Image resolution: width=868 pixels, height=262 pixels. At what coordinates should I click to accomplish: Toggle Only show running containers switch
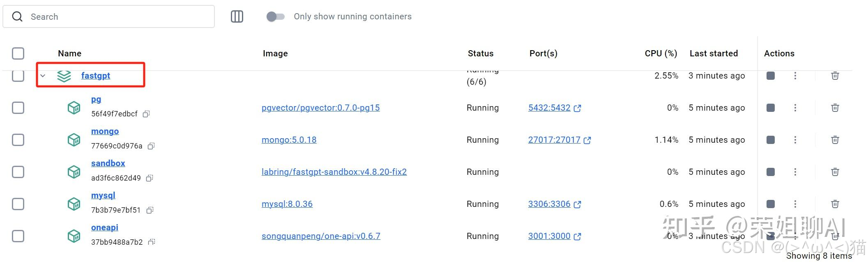click(275, 16)
